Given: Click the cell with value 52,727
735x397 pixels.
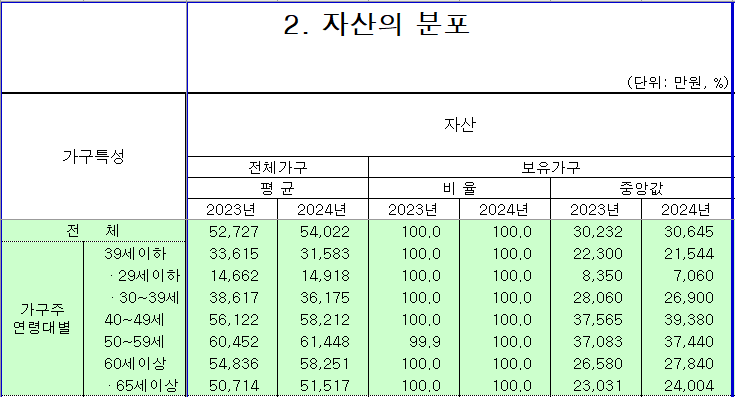Looking at the screenshot, I should click(x=232, y=232).
